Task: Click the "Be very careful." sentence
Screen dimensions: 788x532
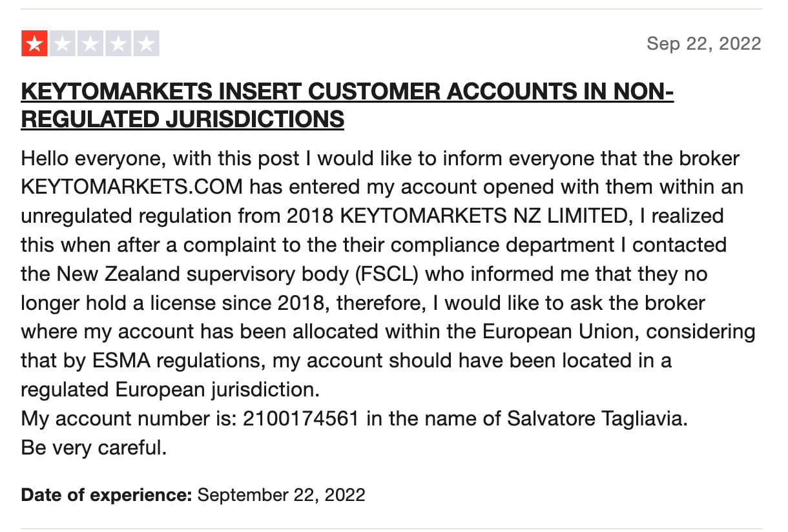Action: click(x=94, y=447)
